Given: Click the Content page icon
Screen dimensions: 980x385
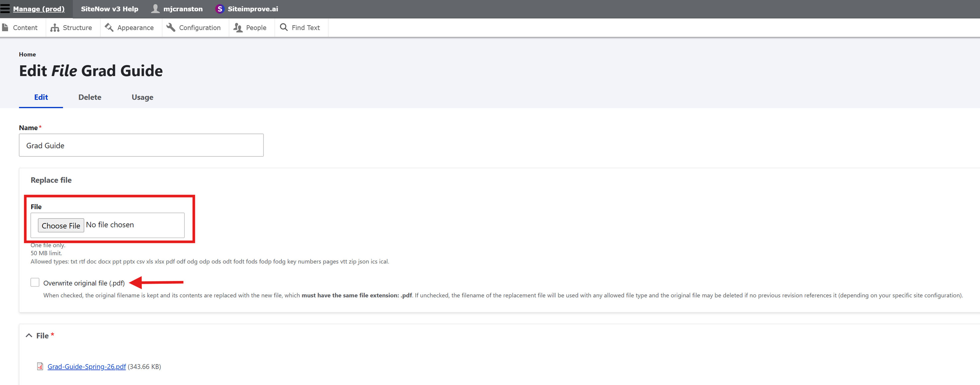Looking at the screenshot, I should click(5, 28).
